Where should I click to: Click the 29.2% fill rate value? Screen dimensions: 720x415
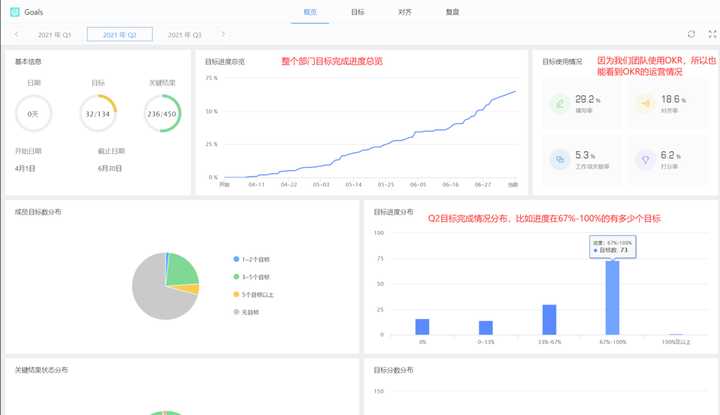[588, 99]
